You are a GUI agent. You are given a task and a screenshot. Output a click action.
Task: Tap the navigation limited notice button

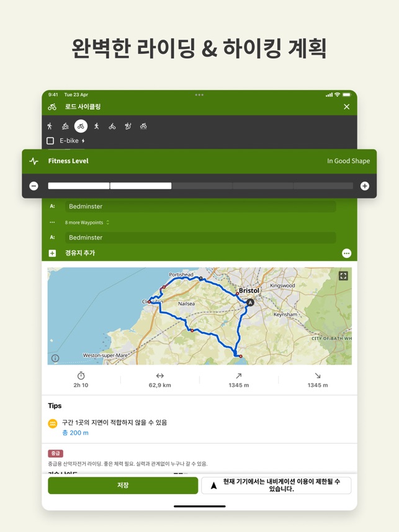tap(276, 485)
